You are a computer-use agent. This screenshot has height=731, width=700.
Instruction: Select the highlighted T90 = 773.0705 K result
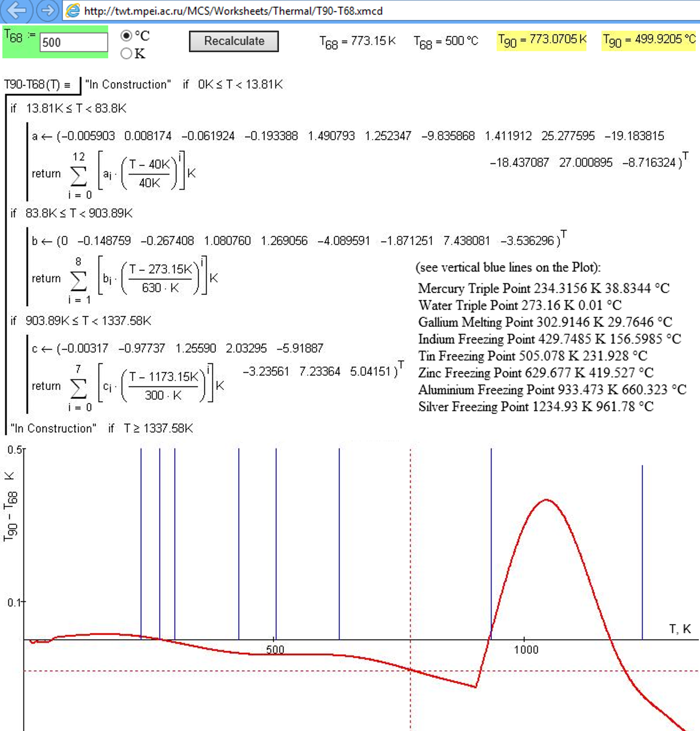[x=542, y=40]
